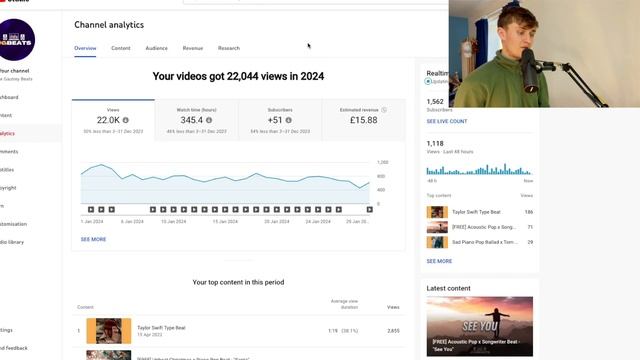
Task: Click the 2024 views line chart
Action: [x=225, y=183]
